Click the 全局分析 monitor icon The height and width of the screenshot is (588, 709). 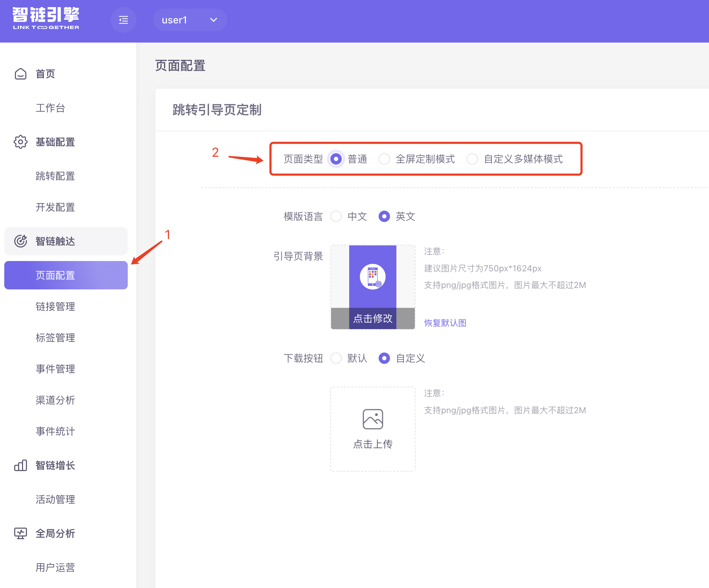(x=20, y=533)
